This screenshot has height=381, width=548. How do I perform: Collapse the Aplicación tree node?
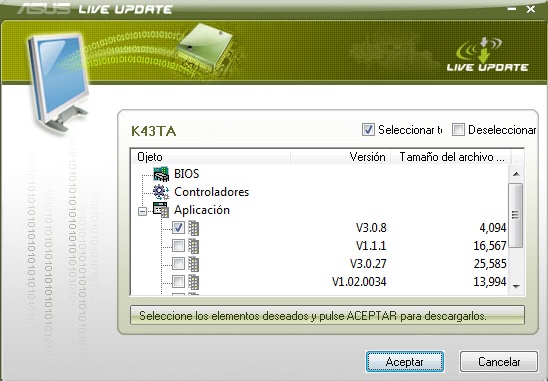click(x=142, y=211)
